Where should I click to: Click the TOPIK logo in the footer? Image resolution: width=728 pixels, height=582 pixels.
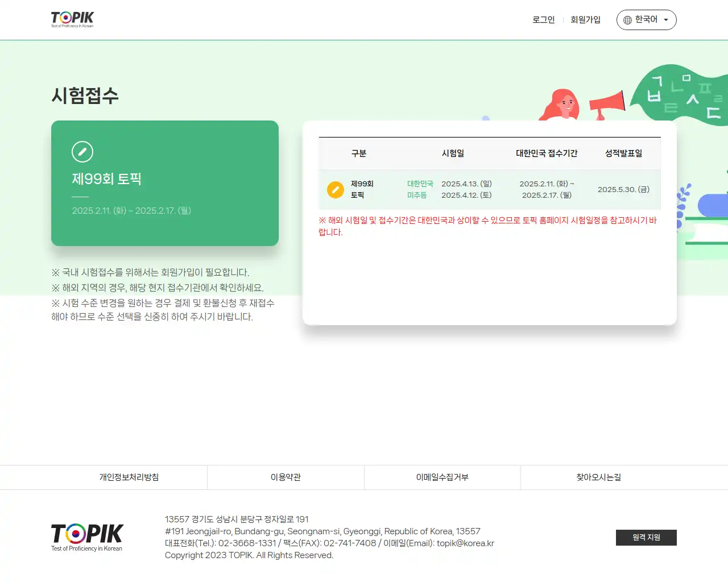point(86,537)
